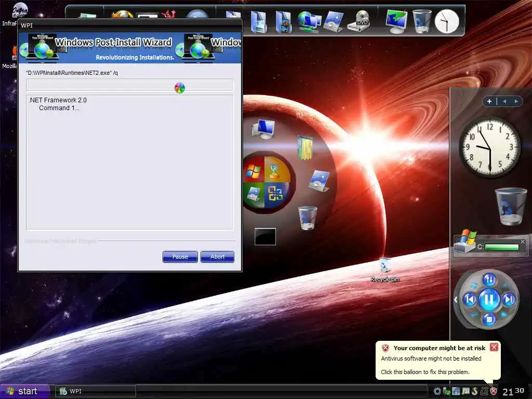The width and height of the screenshot is (532, 399).
Task: Click the green-check device tray icon
Action: coord(446,392)
